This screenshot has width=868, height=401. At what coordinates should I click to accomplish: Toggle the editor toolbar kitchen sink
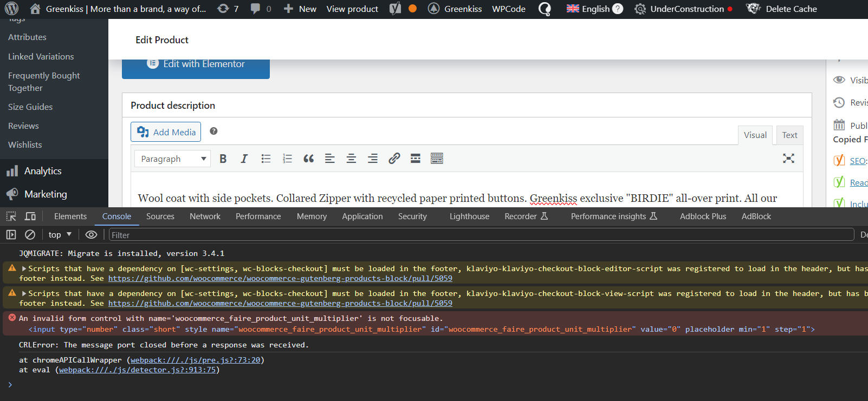pos(437,159)
